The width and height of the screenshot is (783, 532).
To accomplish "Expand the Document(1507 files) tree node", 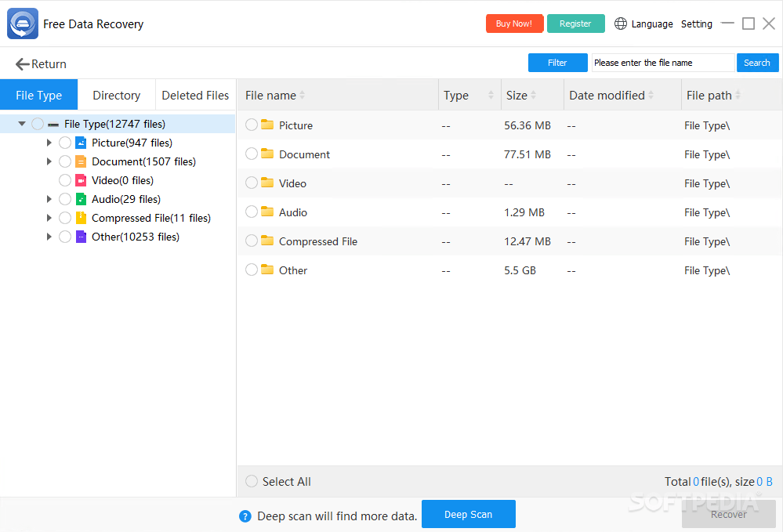I will 49,161.
